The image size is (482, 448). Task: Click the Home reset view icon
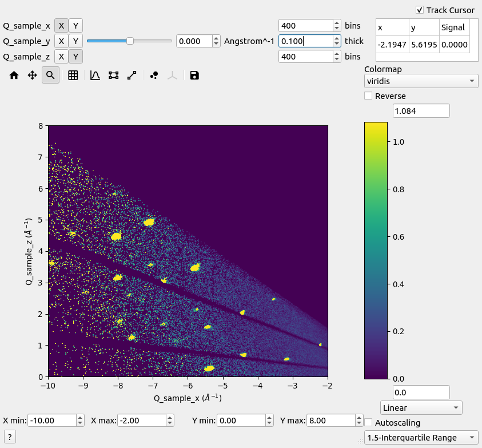coord(14,75)
